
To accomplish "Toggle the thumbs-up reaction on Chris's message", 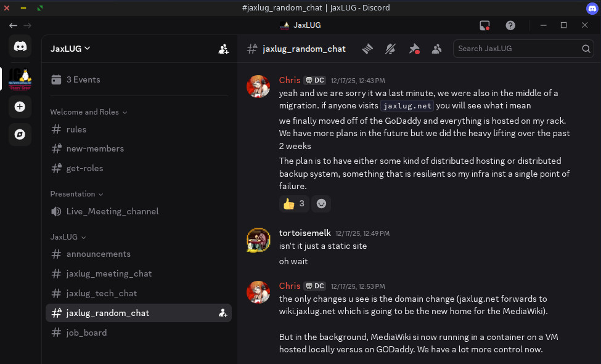I will (293, 203).
